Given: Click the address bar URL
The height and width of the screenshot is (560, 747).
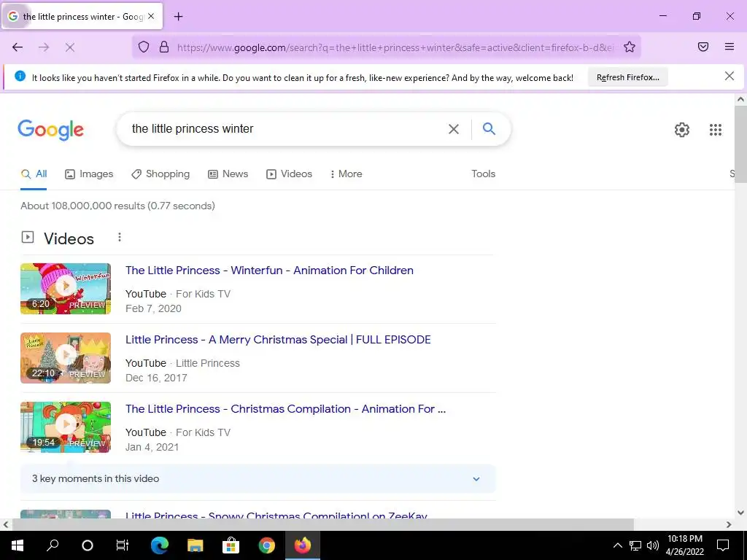Looking at the screenshot, I should (x=395, y=47).
